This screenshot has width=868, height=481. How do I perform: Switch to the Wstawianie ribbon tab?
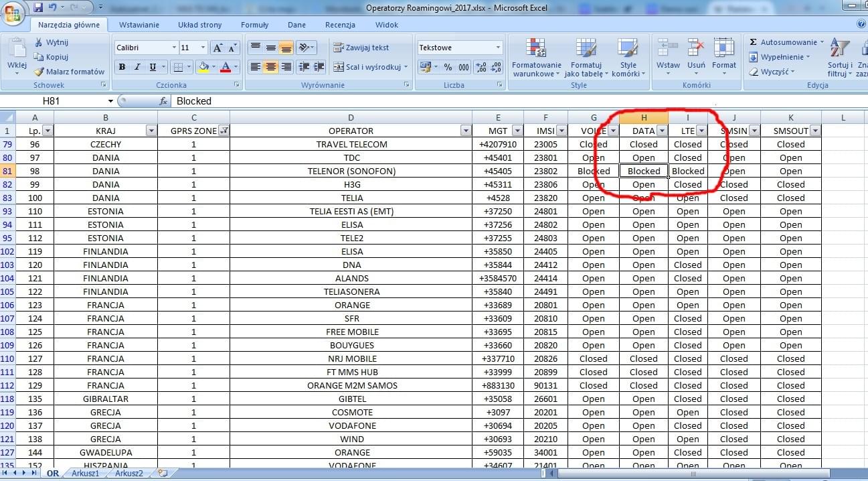139,25
